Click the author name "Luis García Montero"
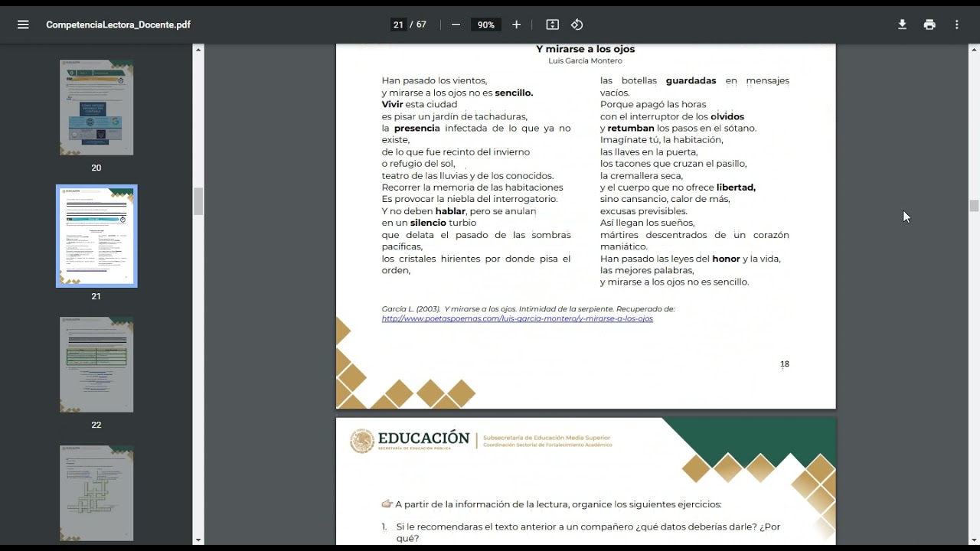This screenshot has width=980, height=551. pyautogui.click(x=585, y=61)
